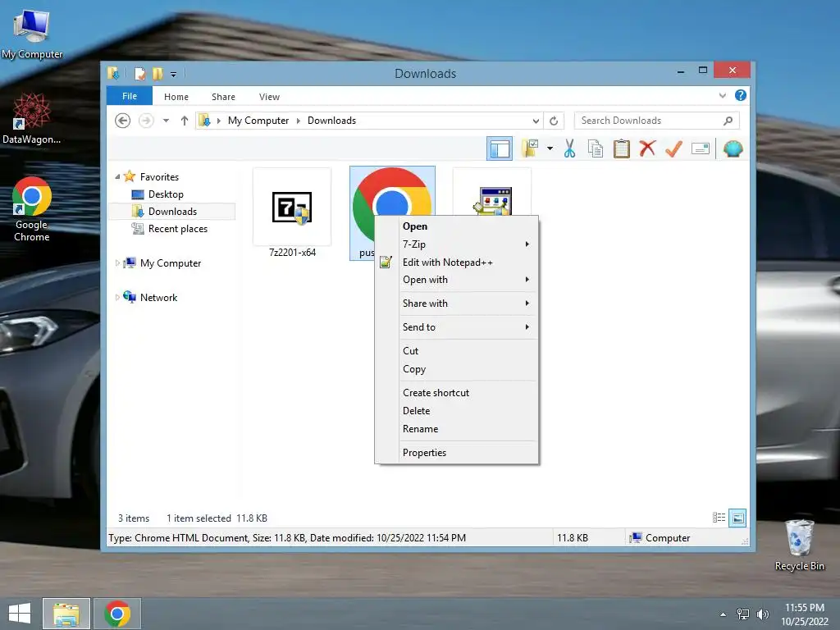Viewport: 840px width, 630px height.
Task: Open the Home ribbon tab
Action: tap(176, 97)
